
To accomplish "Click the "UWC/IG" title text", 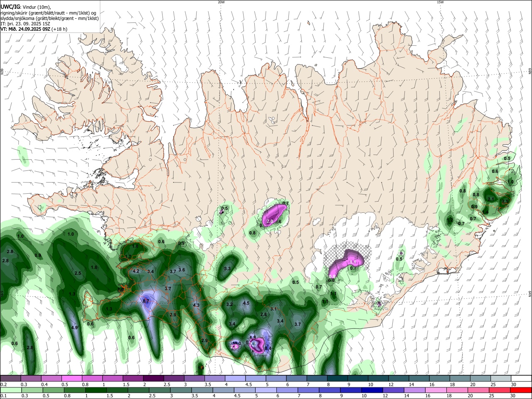I will (x=10, y=6).
